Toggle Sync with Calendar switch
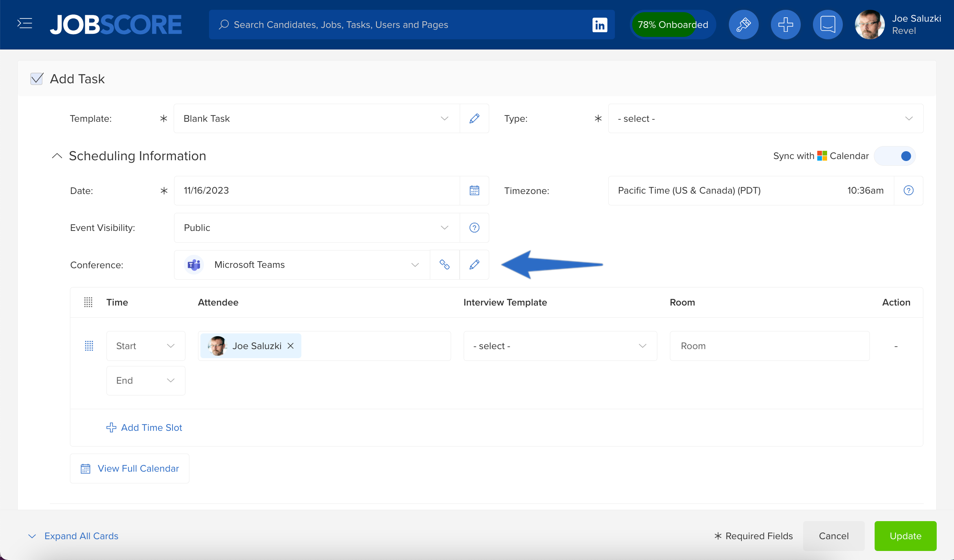 (x=895, y=156)
